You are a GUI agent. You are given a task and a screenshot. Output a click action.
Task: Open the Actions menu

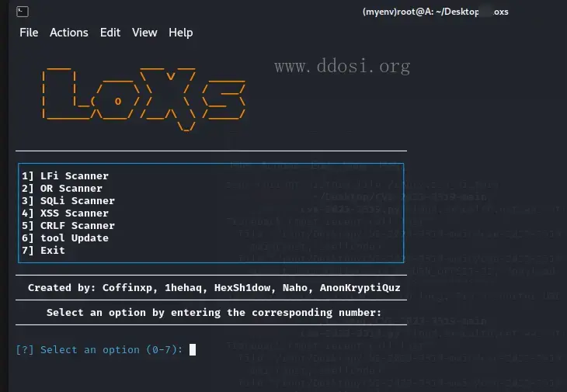(68, 33)
